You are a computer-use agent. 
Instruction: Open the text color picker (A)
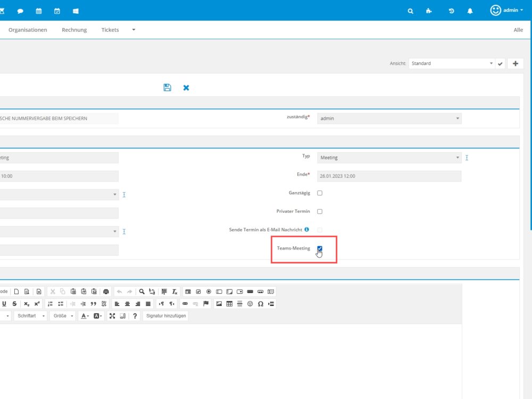(84, 316)
